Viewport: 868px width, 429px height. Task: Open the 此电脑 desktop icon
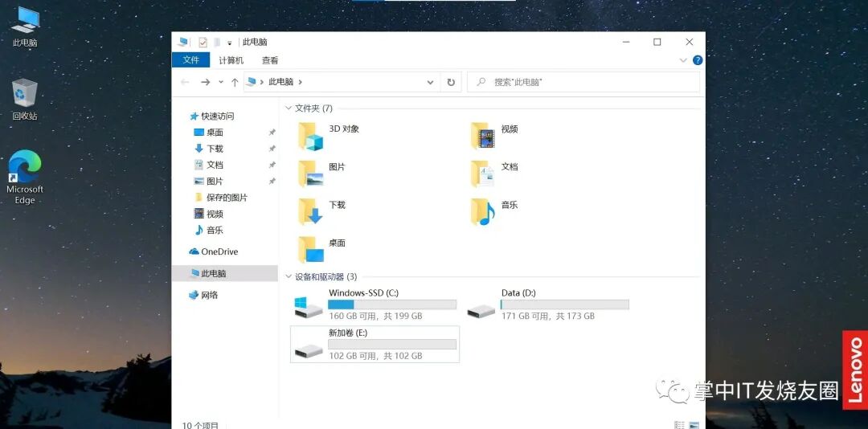(25, 26)
